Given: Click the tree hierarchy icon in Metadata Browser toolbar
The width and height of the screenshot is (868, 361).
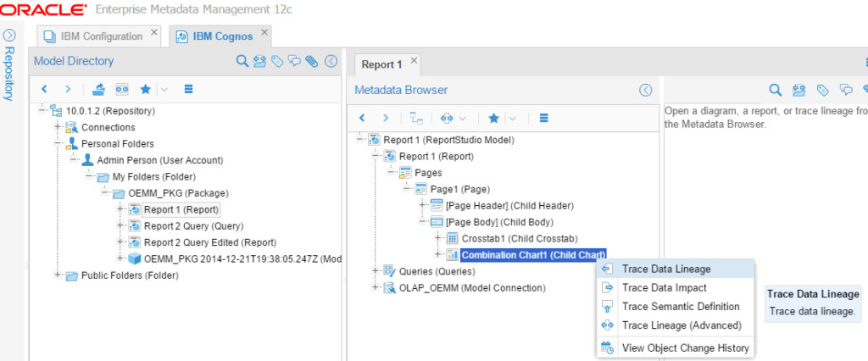Looking at the screenshot, I should tap(416, 118).
